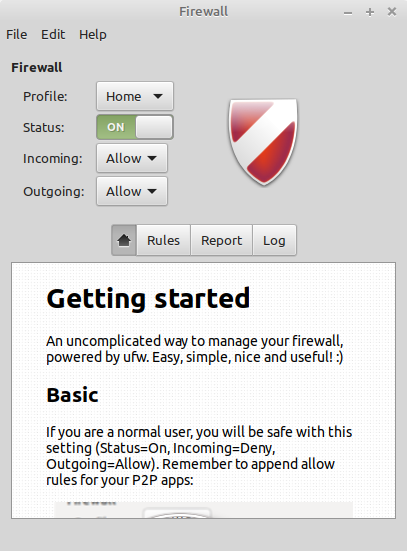Click the tutorial screenshot thumbnail at bottom
407x551 pixels.
pos(203,510)
